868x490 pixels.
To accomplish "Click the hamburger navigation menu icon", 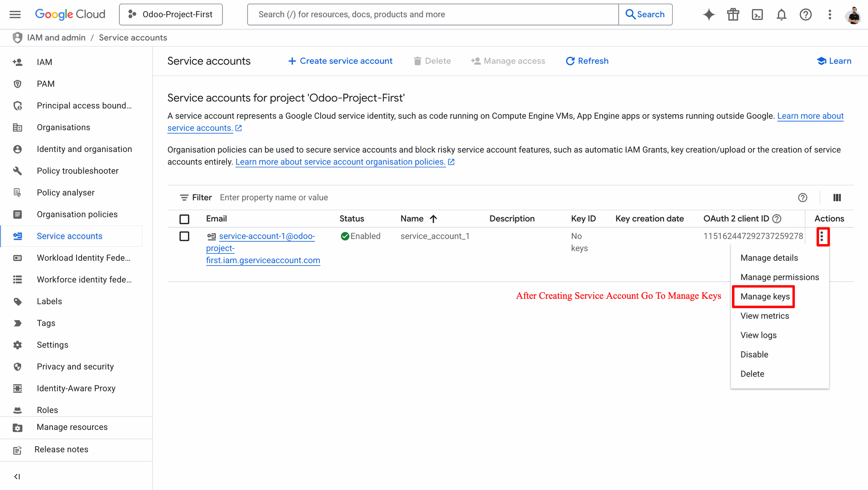I will tap(15, 14).
